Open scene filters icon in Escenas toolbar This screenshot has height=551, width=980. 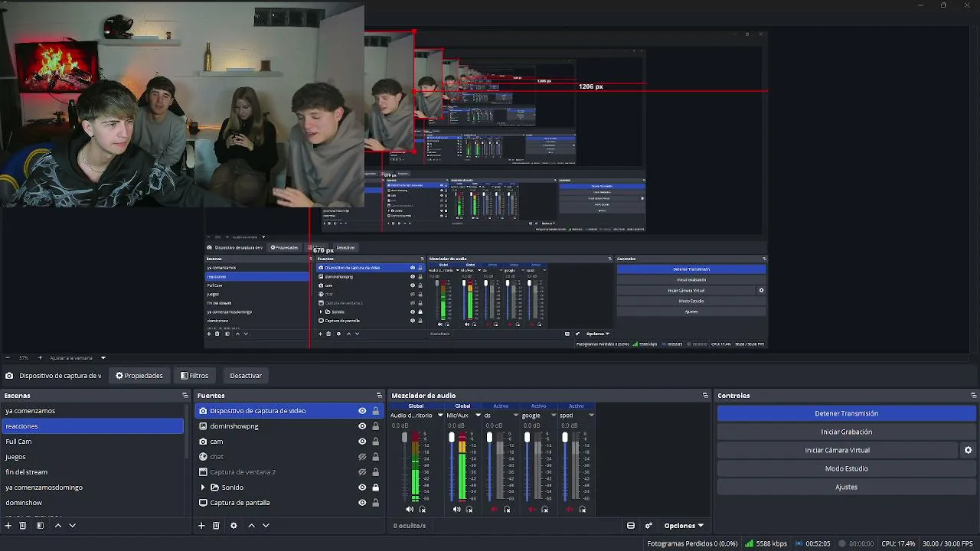(40, 526)
